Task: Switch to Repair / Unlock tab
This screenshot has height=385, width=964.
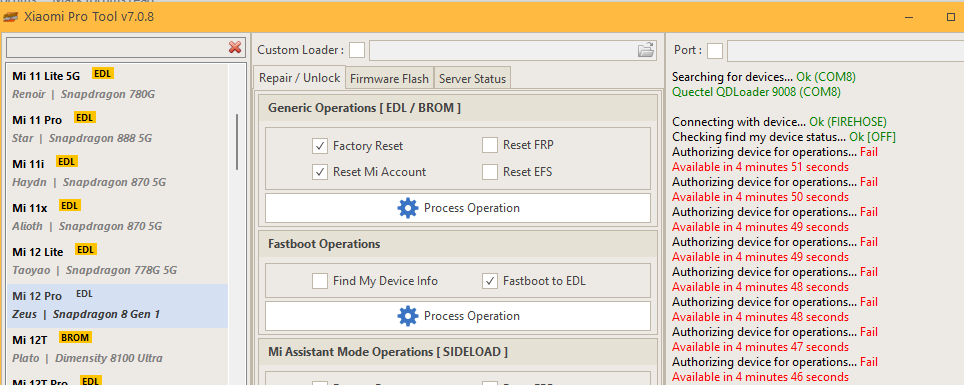Action: pos(299,78)
